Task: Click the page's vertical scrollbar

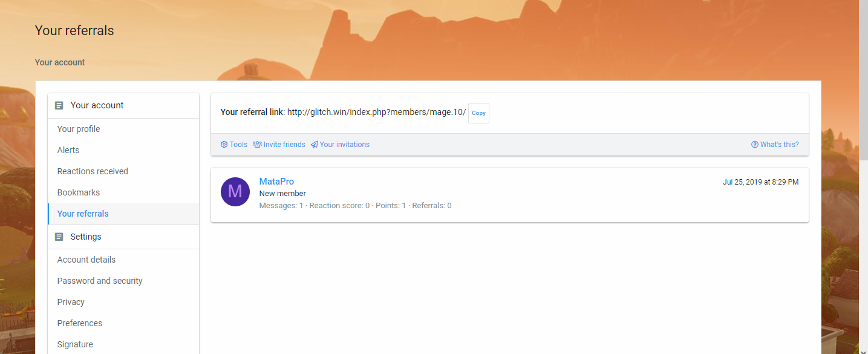Action: (863, 91)
